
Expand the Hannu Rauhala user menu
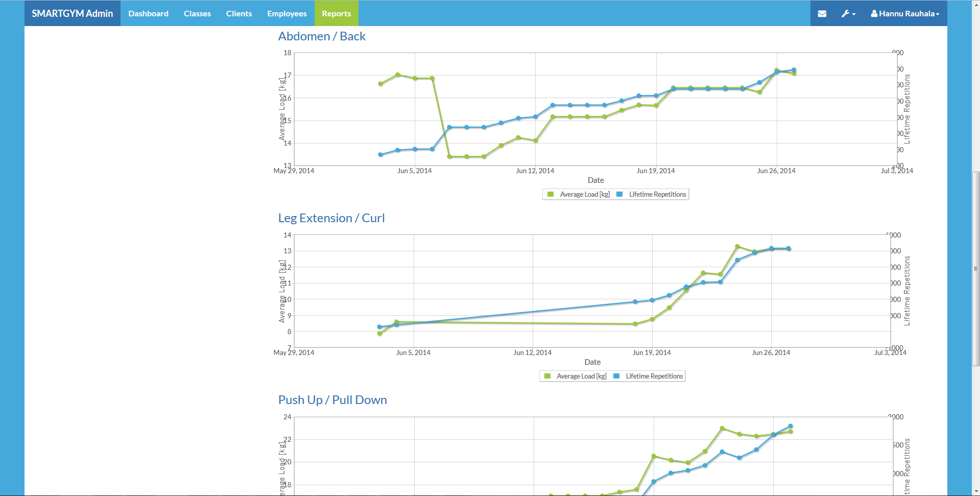905,14
